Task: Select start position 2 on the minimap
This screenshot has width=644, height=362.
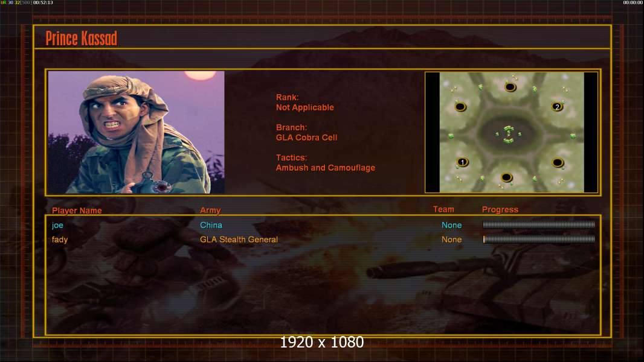Action: tap(557, 107)
